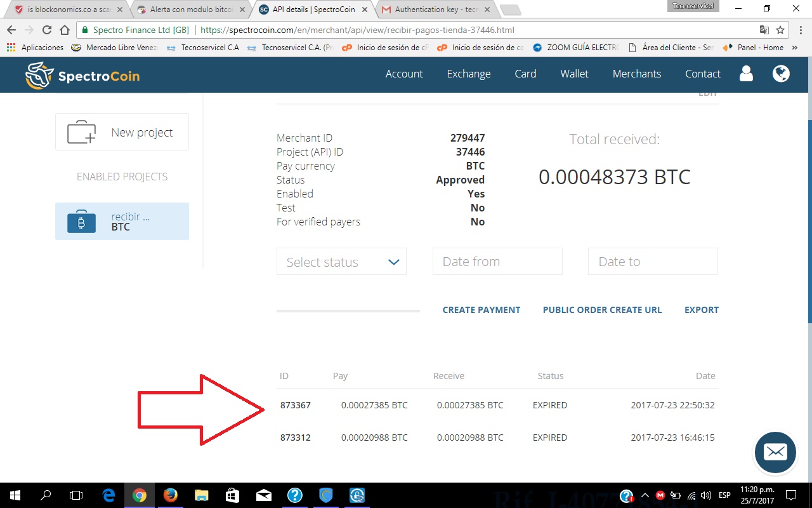Open Task View on the taskbar

pyautogui.click(x=76, y=495)
